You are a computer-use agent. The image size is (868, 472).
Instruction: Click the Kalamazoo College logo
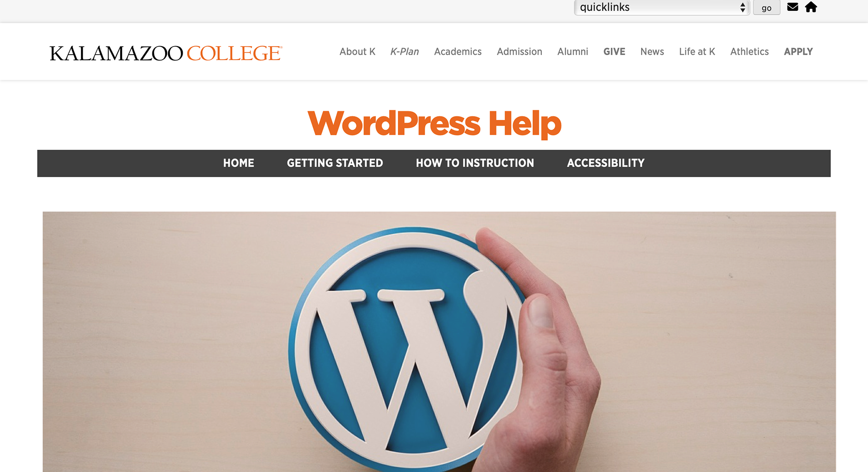coord(166,53)
